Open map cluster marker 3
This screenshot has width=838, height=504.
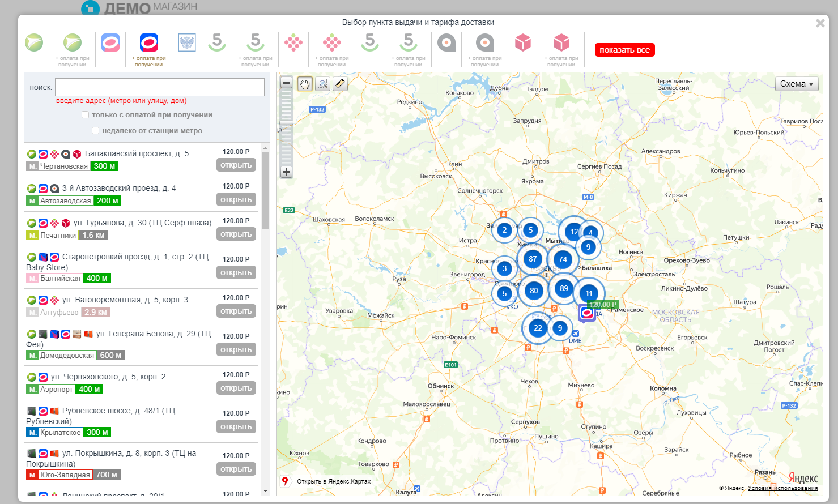point(504,268)
